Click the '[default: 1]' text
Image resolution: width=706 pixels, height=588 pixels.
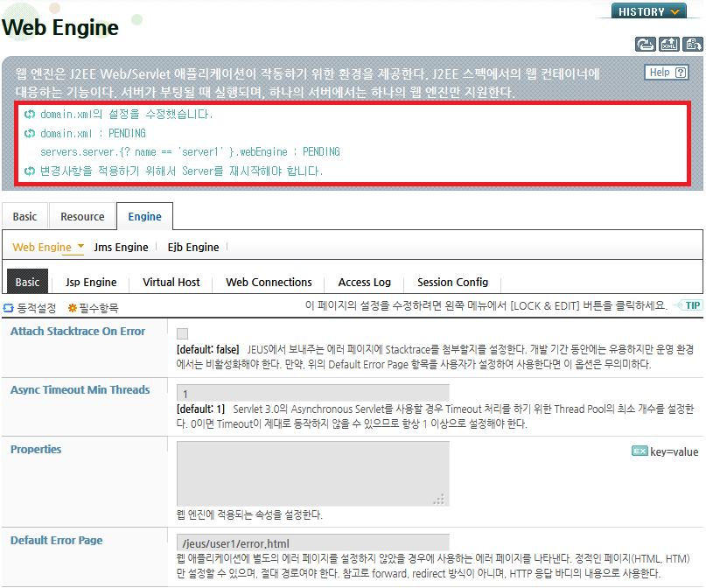click(x=200, y=409)
